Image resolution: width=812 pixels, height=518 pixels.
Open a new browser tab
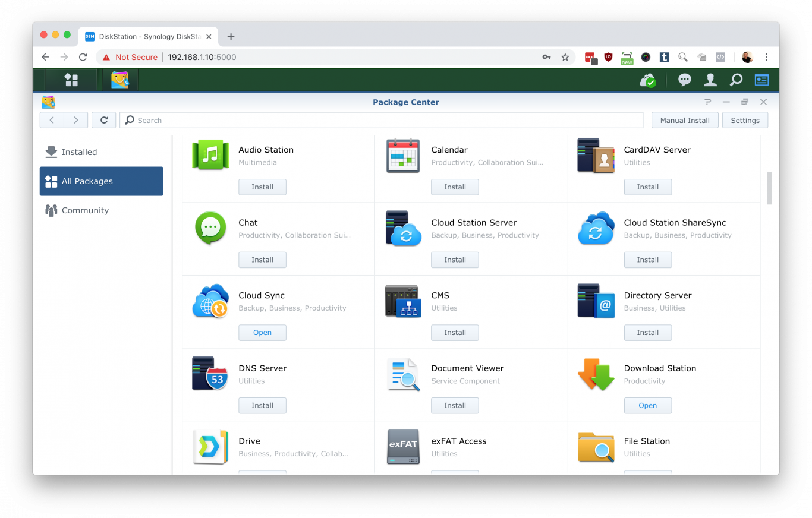pos(231,37)
